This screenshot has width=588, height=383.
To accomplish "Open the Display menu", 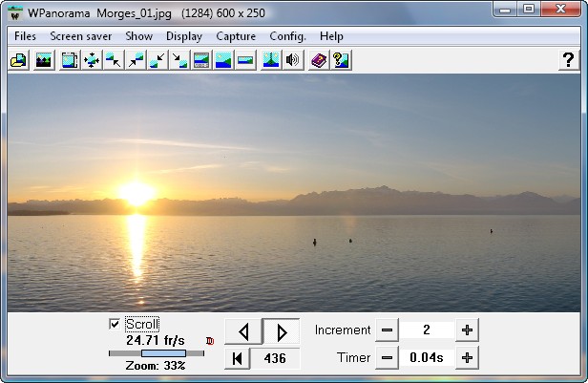I will [184, 36].
